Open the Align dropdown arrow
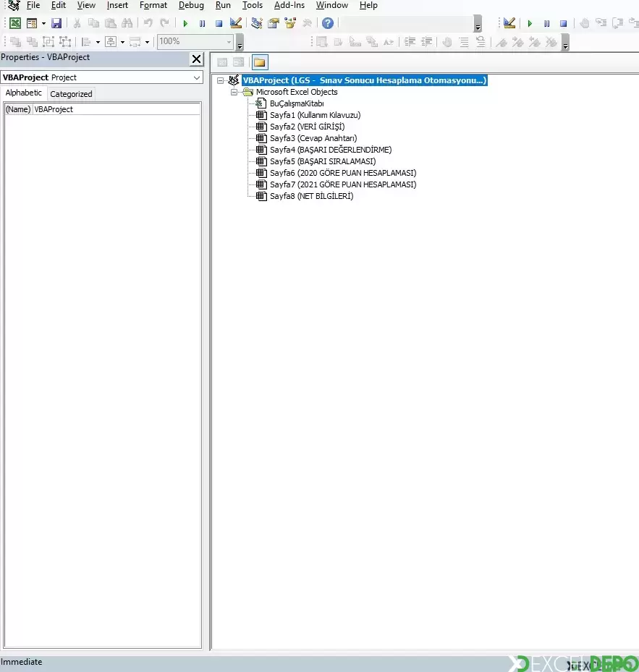 click(98, 42)
